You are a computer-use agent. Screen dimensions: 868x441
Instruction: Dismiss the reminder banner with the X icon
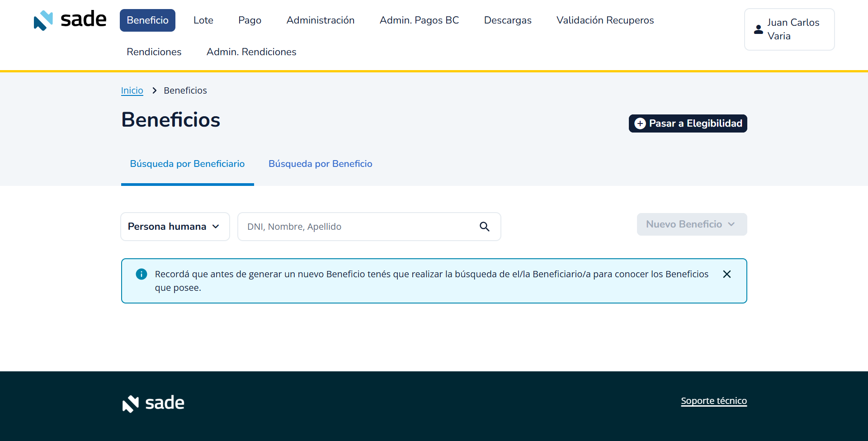[x=726, y=274]
